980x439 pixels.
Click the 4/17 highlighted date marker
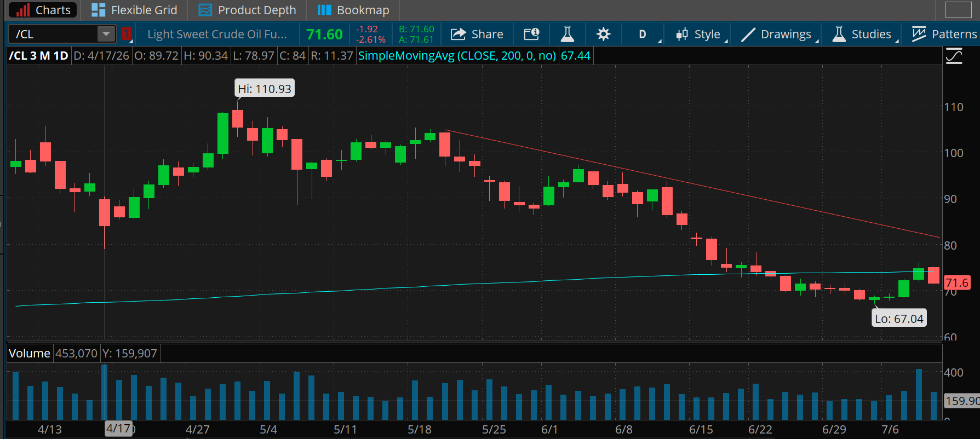119,429
